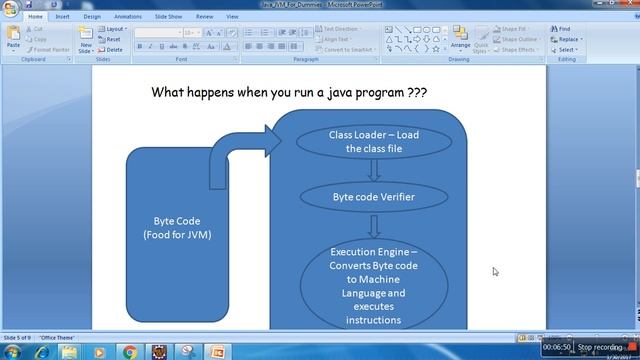Activate the Format Painter
Screen dimensions: 640x360
tap(48, 50)
